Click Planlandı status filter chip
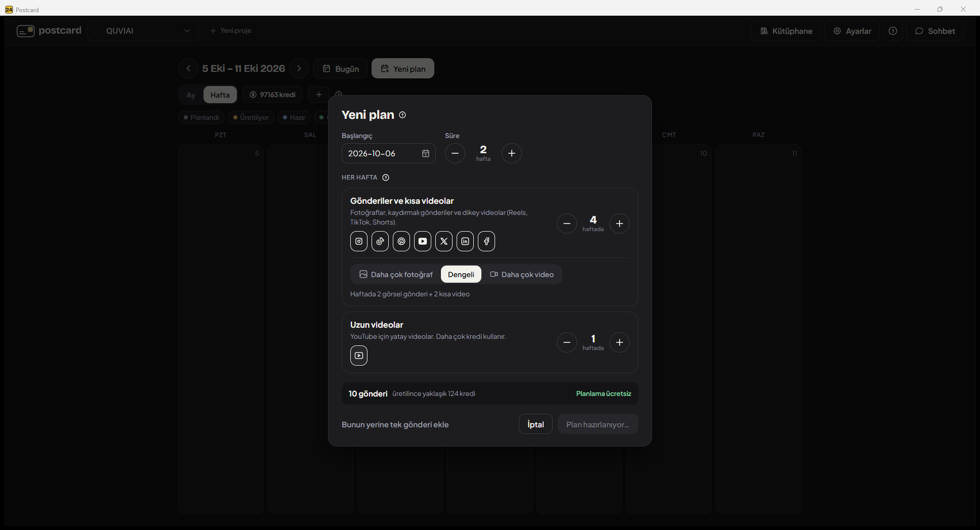980x530 pixels. [201, 117]
